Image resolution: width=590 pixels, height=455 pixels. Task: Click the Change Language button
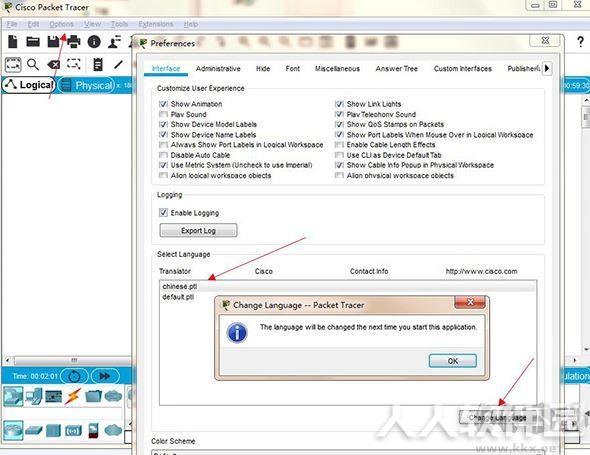point(497,417)
